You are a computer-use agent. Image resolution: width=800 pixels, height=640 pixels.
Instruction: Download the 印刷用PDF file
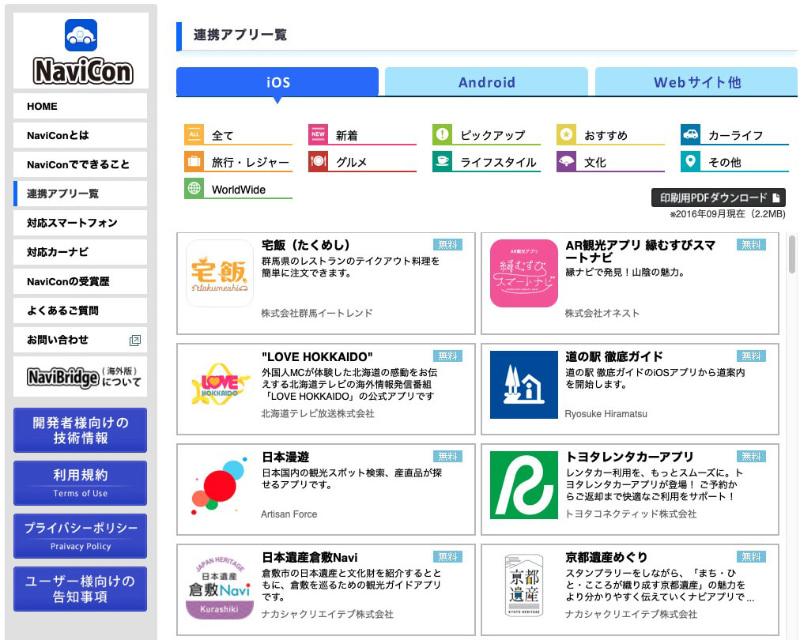[718, 198]
